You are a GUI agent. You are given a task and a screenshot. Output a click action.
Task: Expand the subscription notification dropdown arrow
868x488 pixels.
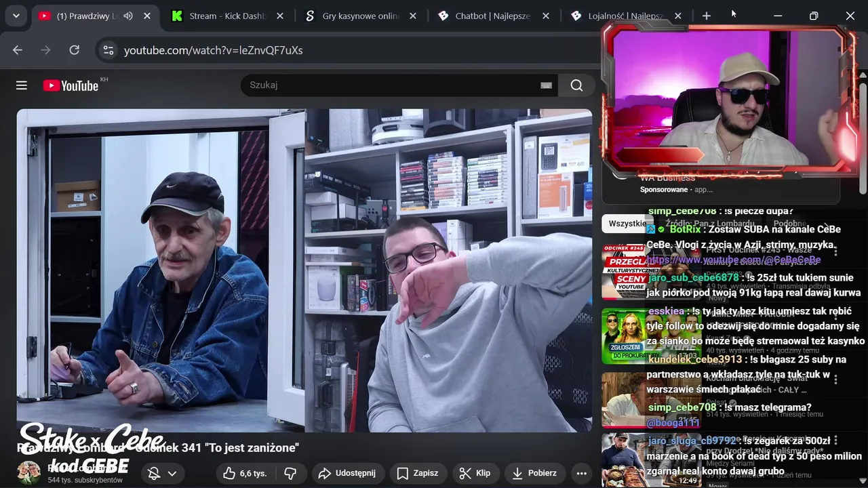(172, 473)
